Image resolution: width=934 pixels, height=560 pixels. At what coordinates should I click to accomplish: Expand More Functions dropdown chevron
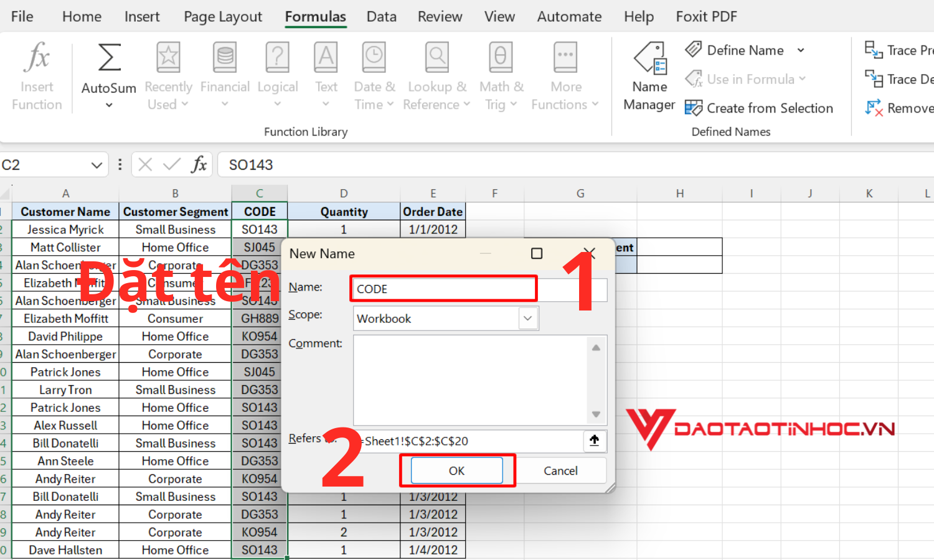595,105
